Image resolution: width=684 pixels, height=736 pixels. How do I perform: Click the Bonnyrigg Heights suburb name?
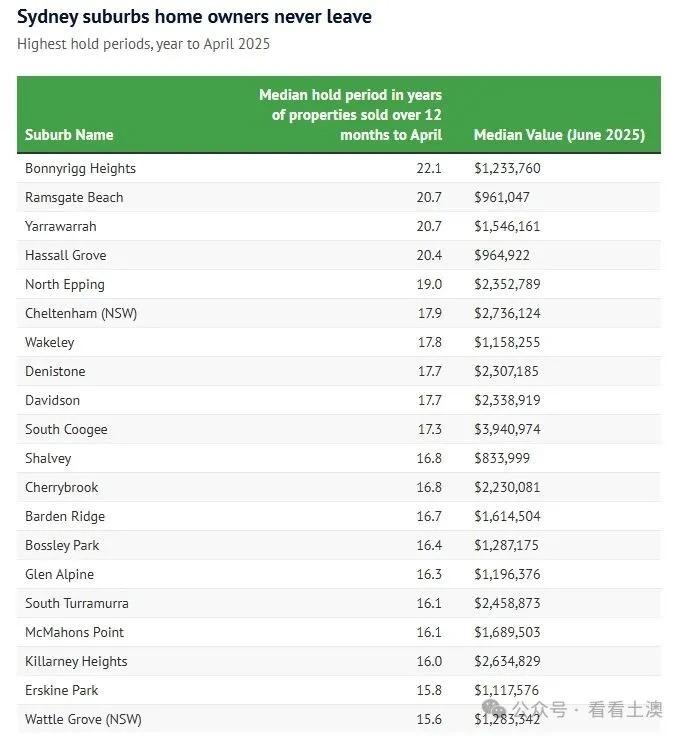tap(80, 168)
